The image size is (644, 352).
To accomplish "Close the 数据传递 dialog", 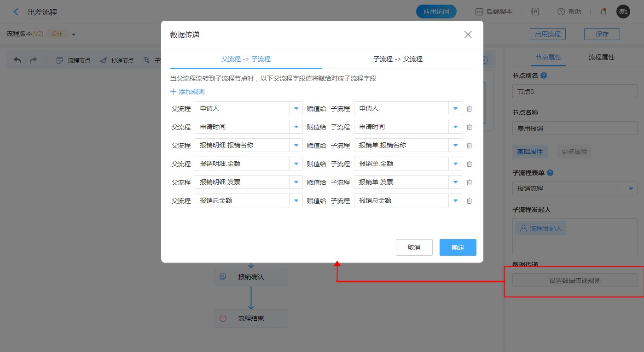I will (468, 35).
